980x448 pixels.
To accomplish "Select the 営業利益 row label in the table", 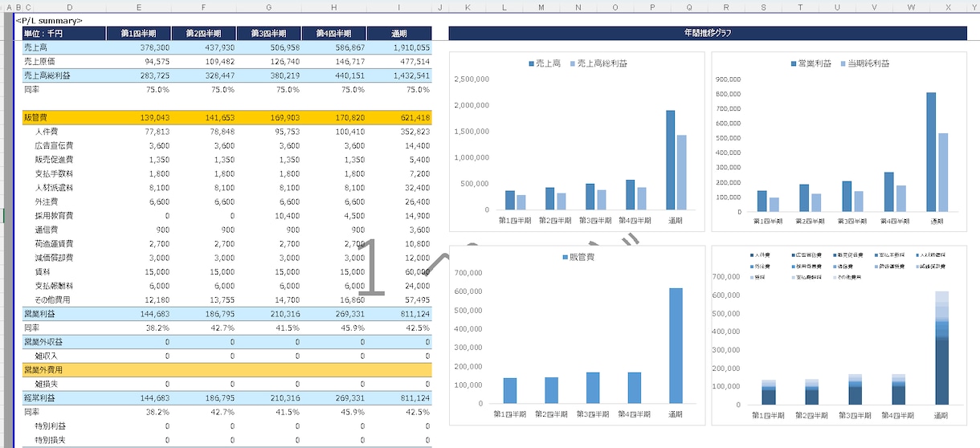I will [x=39, y=313].
